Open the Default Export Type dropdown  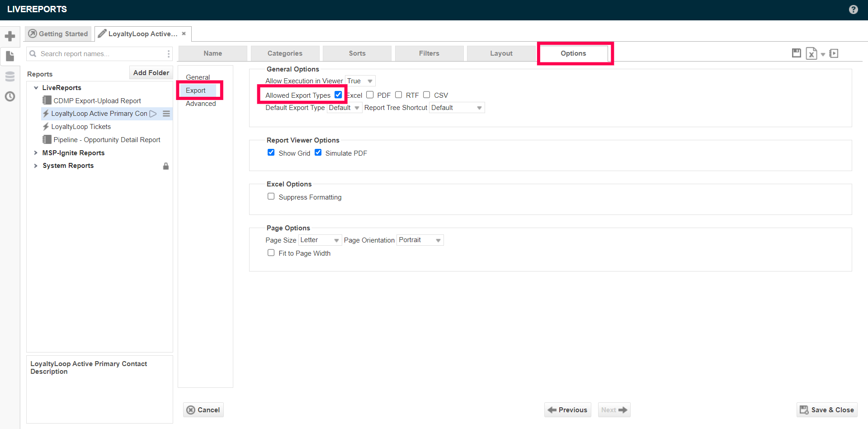(x=344, y=108)
